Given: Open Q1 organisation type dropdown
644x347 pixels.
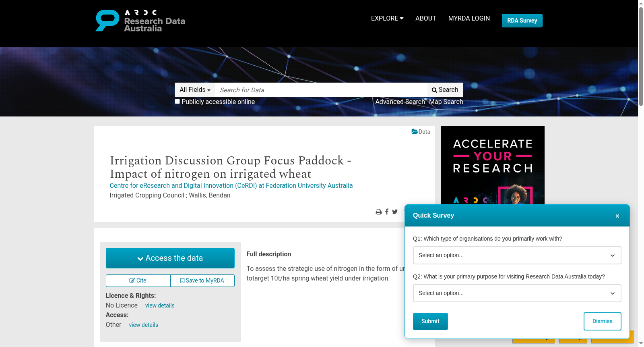Looking at the screenshot, I should click(x=517, y=256).
